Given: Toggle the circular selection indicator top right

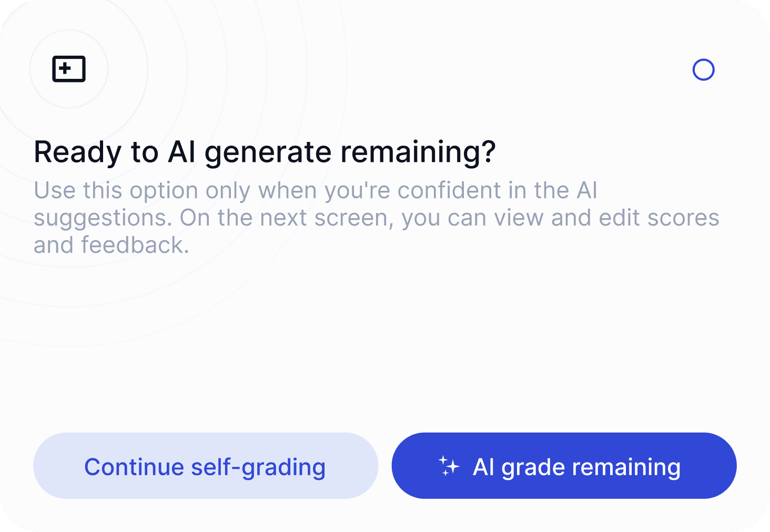Looking at the screenshot, I should pos(704,69).
